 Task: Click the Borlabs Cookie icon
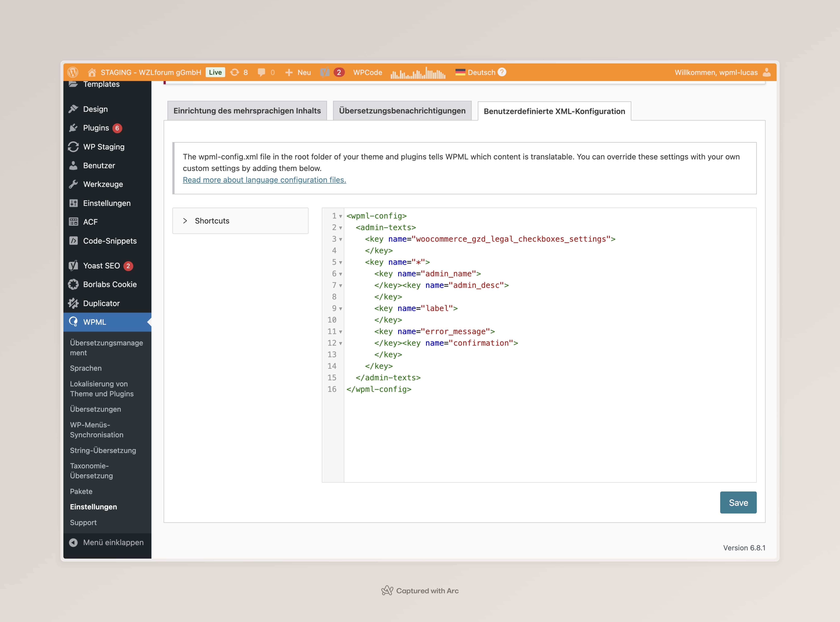point(73,284)
